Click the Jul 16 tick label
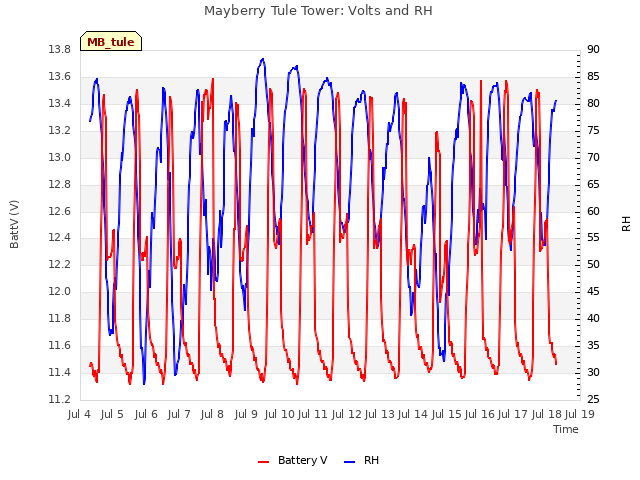Screen dimensions: 640x480 480,414
